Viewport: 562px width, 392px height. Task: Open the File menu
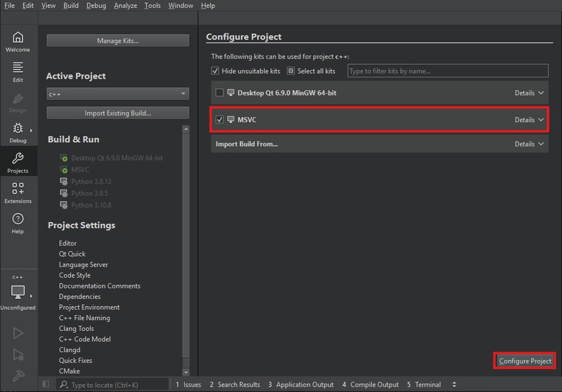coord(10,5)
